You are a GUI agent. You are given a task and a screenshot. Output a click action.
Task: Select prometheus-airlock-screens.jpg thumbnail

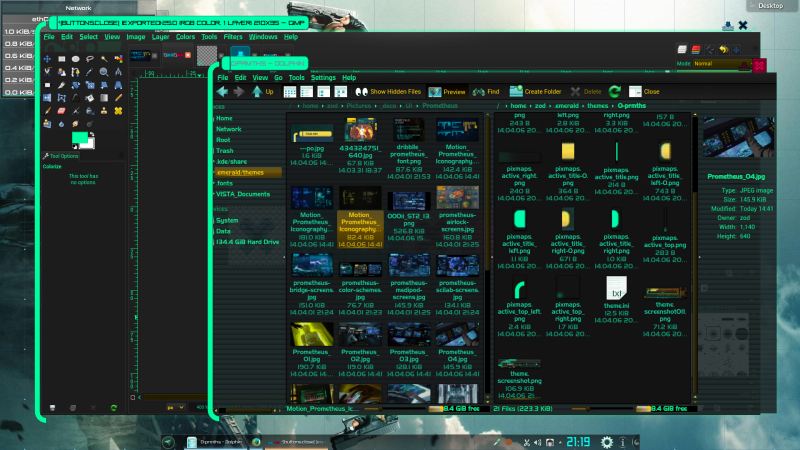point(457,198)
